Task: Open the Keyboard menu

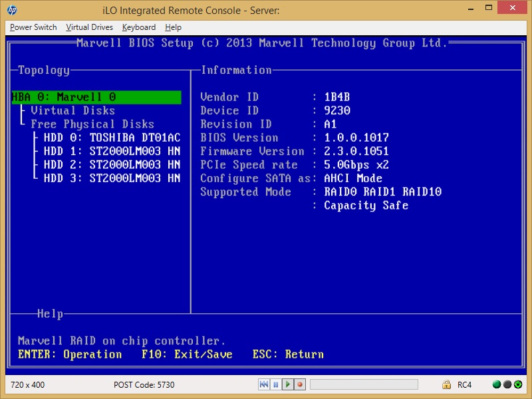Action: 138,27
